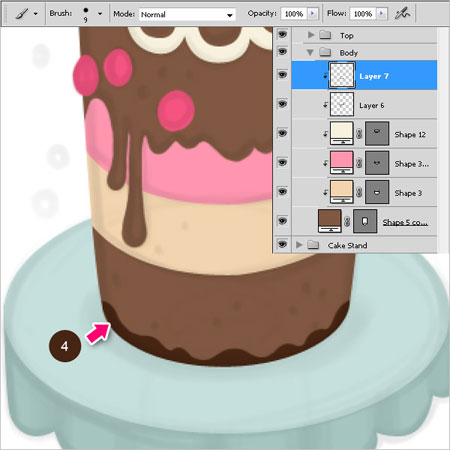Click the link icon on pink Shape 3...
Image resolution: width=450 pixels, height=450 pixels.
coord(359,163)
